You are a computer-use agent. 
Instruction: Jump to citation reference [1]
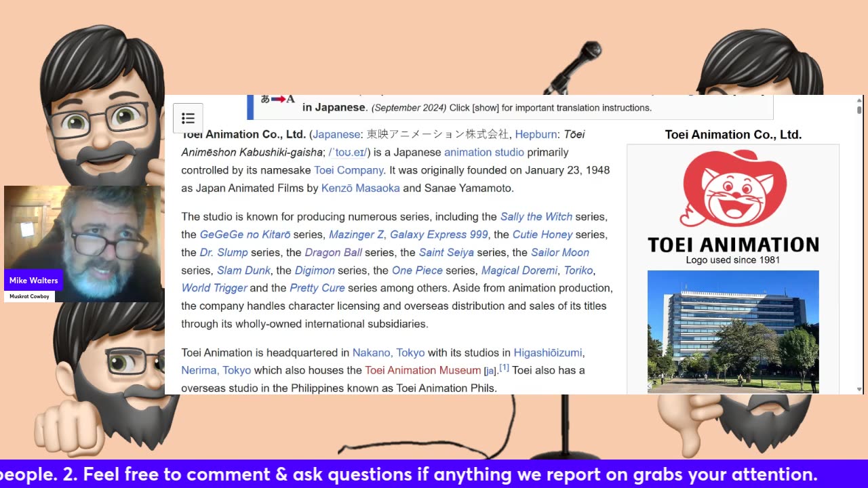coord(504,367)
